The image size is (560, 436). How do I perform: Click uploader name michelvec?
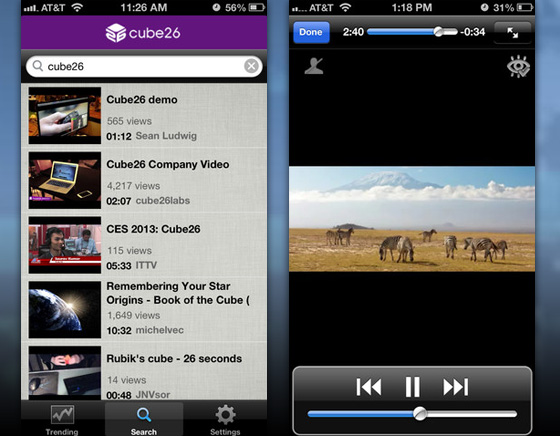point(160,330)
